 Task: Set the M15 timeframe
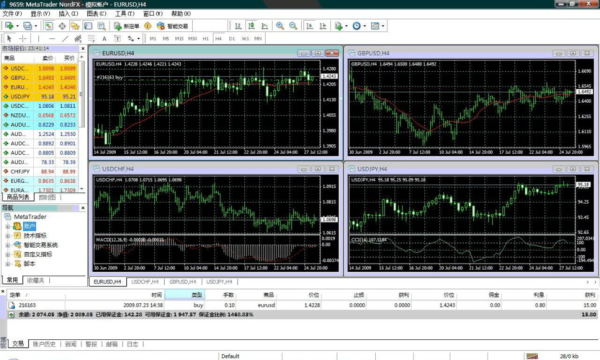179,39
